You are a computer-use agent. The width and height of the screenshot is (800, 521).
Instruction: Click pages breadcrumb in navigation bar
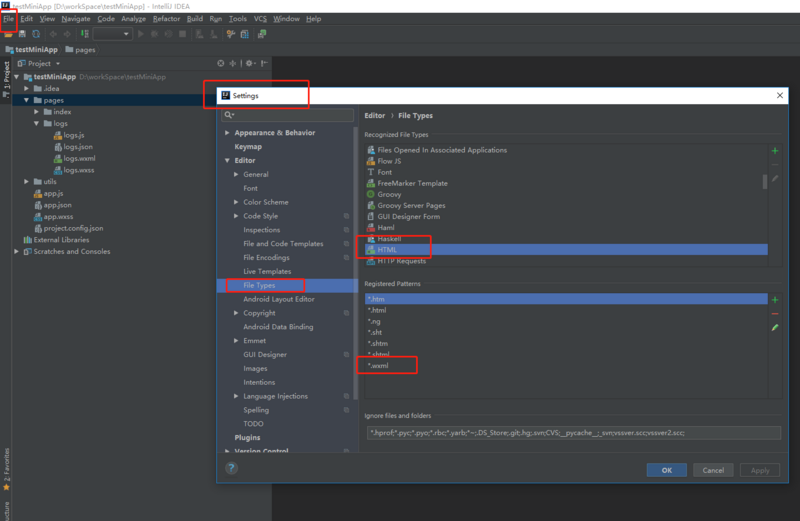click(x=80, y=49)
